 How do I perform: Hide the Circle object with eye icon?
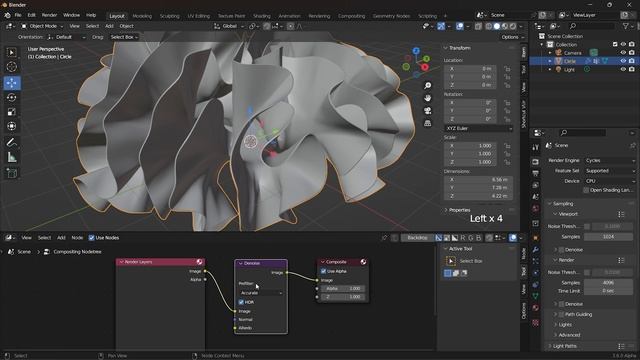coord(623,61)
